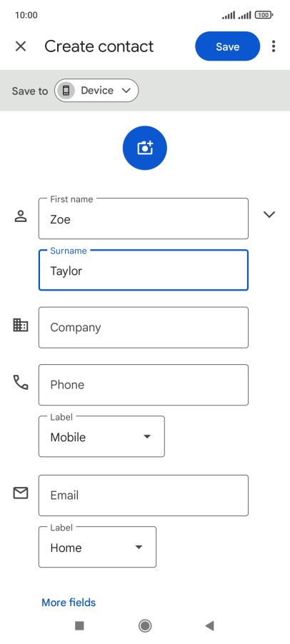This screenshot has width=290, height=644.
Task: Tap the phone handset icon
Action: (x=21, y=383)
